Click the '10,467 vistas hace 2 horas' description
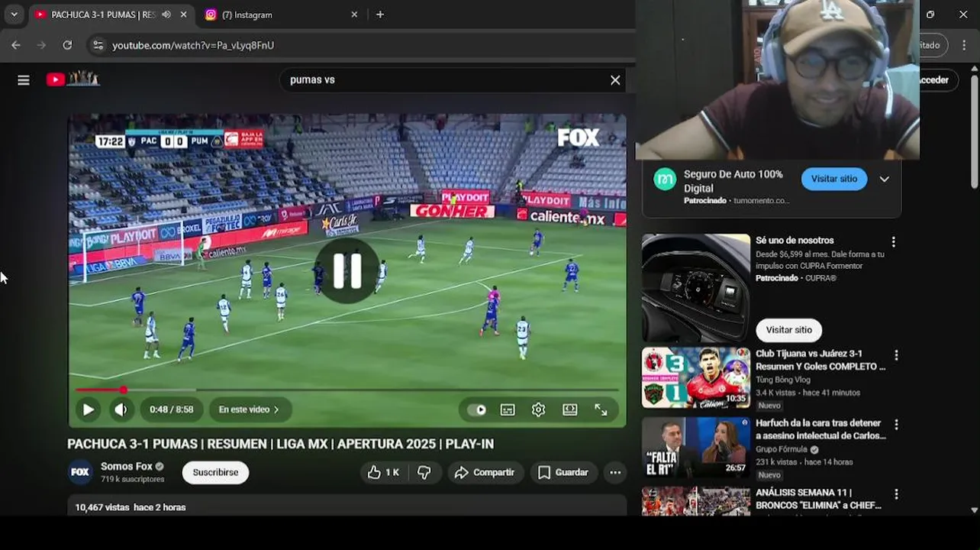The width and height of the screenshot is (980, 550). coord(131,507)
